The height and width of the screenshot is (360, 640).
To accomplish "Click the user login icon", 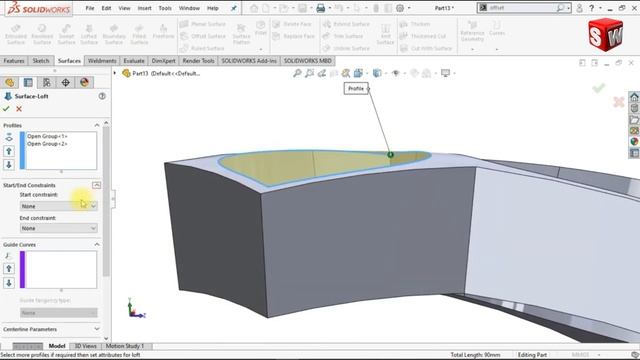I will tap(579, 8).
